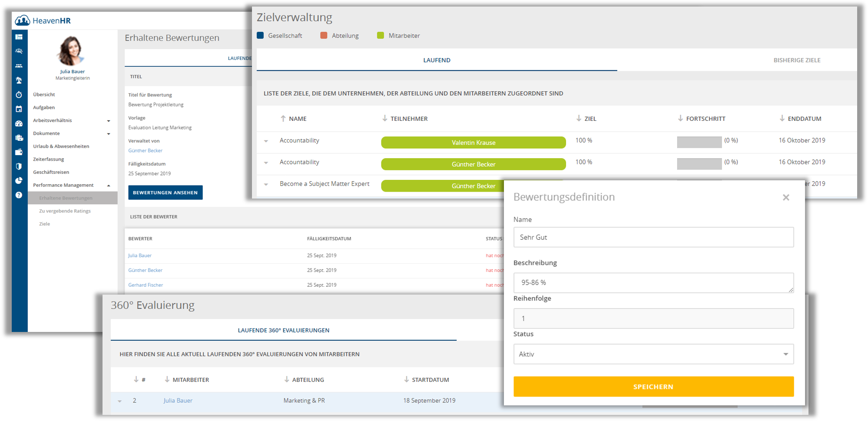The width and height of the screenshot is (868, 421).
Task: Open the wallet icon in the sidebar
Action: point(19,152)
